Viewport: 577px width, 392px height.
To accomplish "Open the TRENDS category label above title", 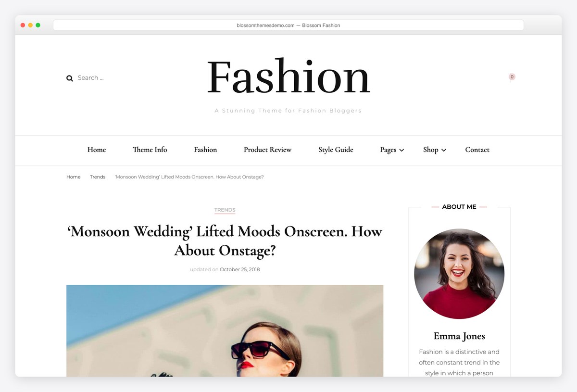I will pyautogui.click(x=225, y=210).
